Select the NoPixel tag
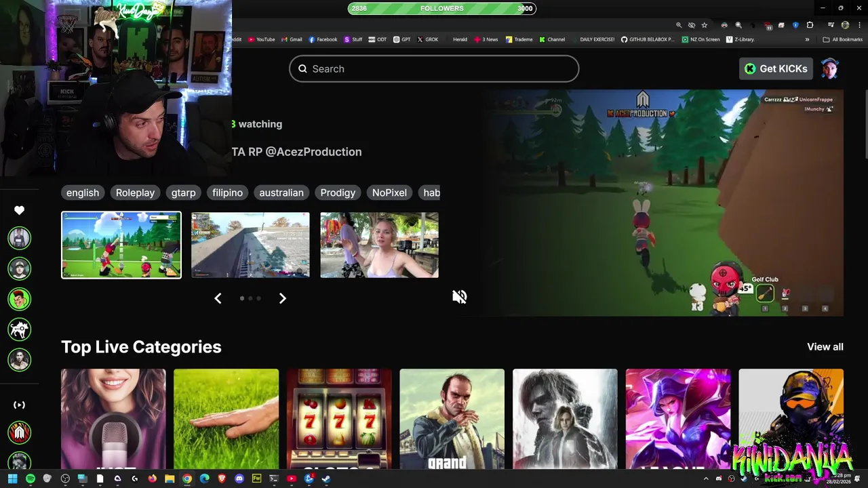Viewport: 868px width, 488px height. pos(389,192)
